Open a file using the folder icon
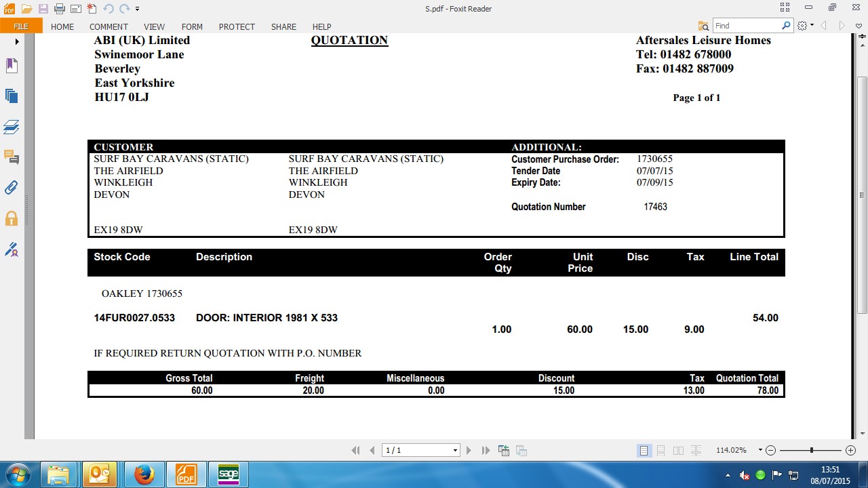 (x=26, y=9)
